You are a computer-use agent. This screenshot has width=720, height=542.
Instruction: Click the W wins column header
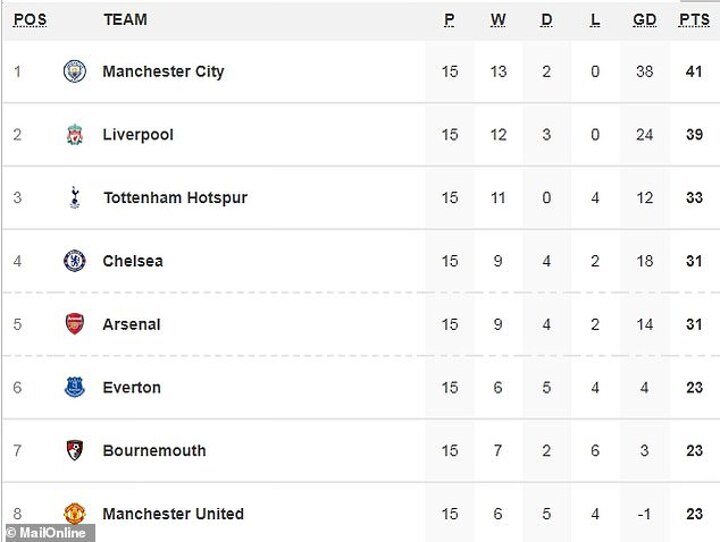coord(498,20)
